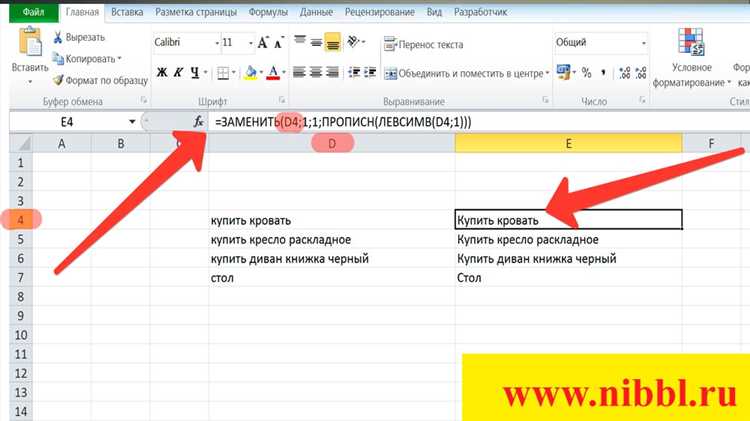Image resolution: width=750 pixels, height=421 pixels.
Task: Select row 7 header
Action: pos(21,277)
